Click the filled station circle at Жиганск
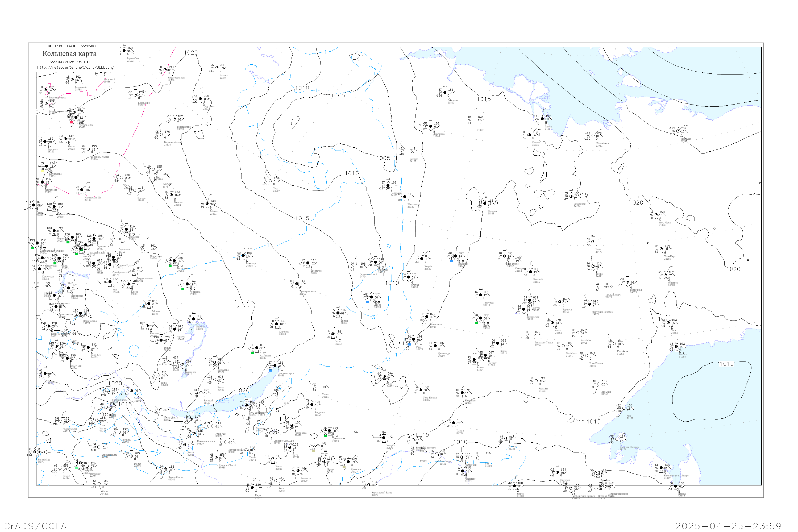This screenshot has height=532, width=798. [485, 203]
